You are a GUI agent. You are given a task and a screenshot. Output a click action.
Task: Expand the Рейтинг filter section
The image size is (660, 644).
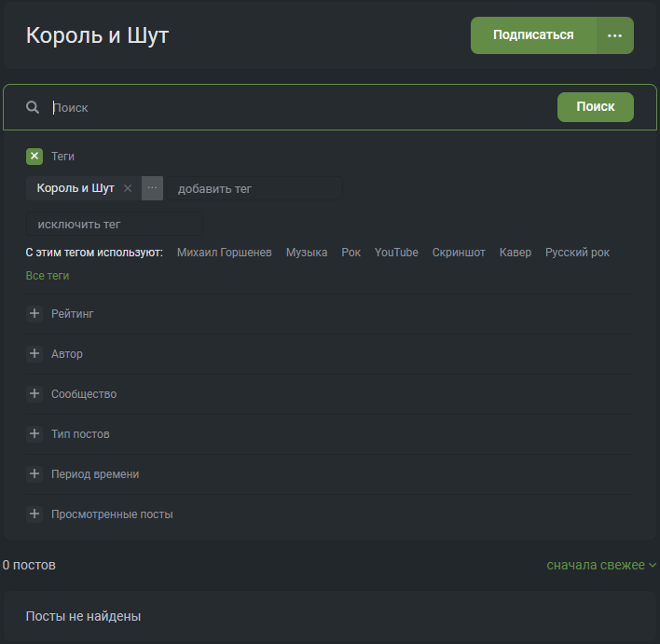tap(34, 314)
